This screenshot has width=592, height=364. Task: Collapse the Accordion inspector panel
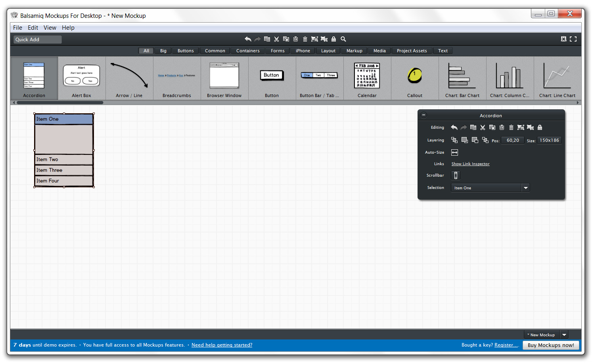423,115
